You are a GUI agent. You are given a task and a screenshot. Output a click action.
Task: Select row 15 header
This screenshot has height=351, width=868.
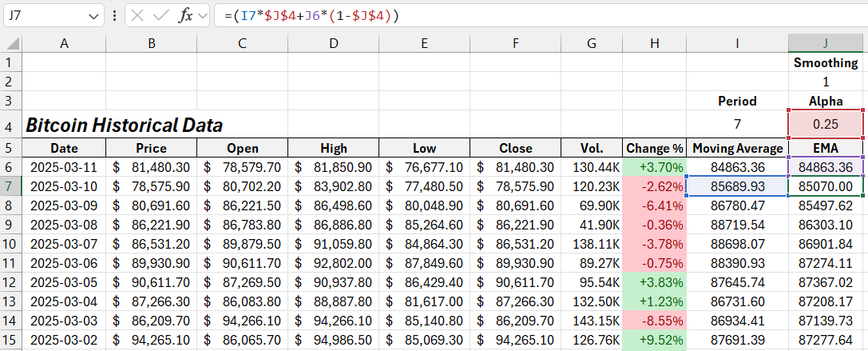pyautogui.click(x=11, y=339)
